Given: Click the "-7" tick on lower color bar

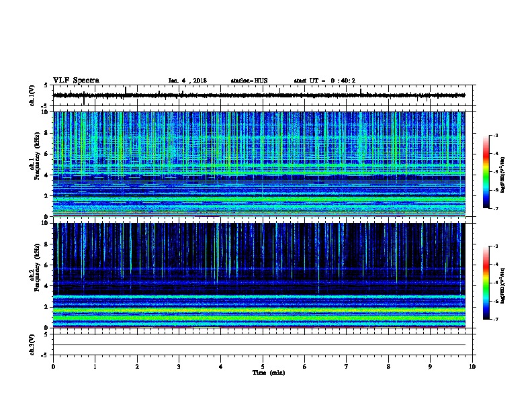Looking at the screenshot, I should point(496,319).
